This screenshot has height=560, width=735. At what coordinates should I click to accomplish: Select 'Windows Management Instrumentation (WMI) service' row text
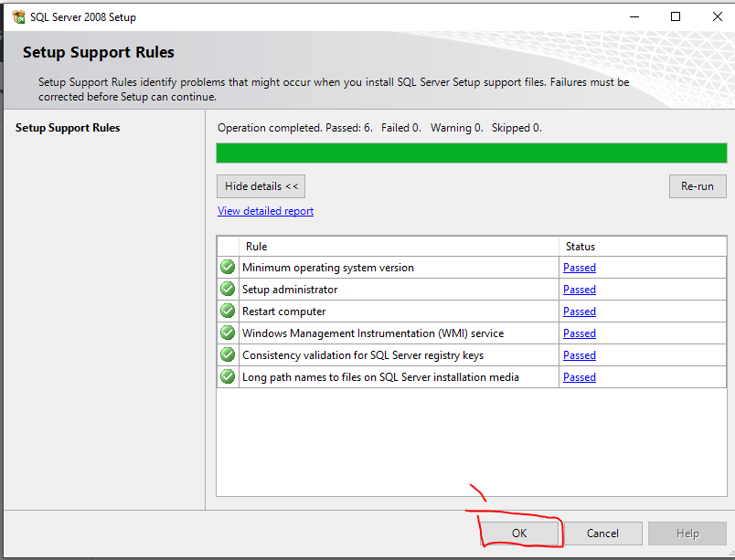click(x=373, y=333)
